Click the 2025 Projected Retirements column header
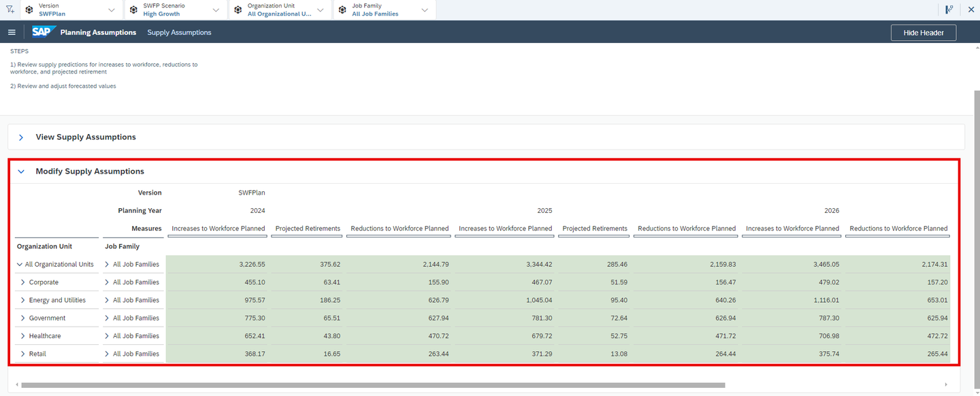The image size is (980, 396). click(x=595, y=229)
